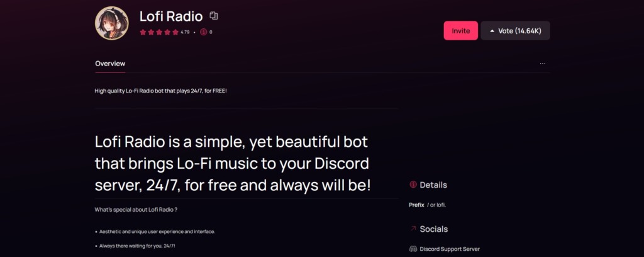The width and height of the screenshot is (644, 257).
Task: Click the Lofi Radio bot avatar
Action: click(x=112, y=23)
